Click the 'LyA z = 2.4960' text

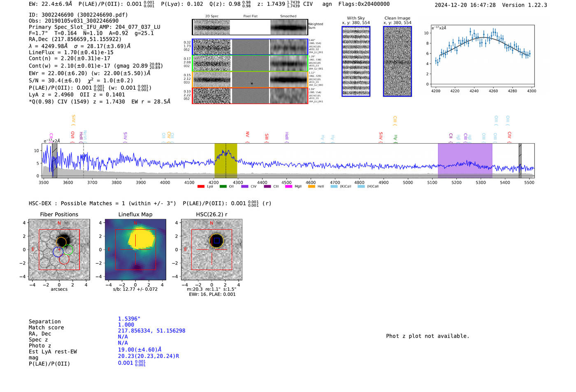(51, 95)
